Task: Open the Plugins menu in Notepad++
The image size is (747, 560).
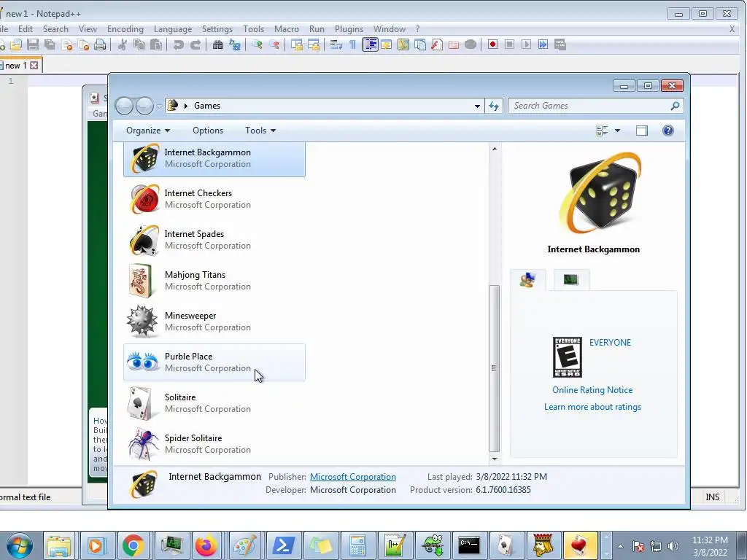Action: (x=349, y=29)
